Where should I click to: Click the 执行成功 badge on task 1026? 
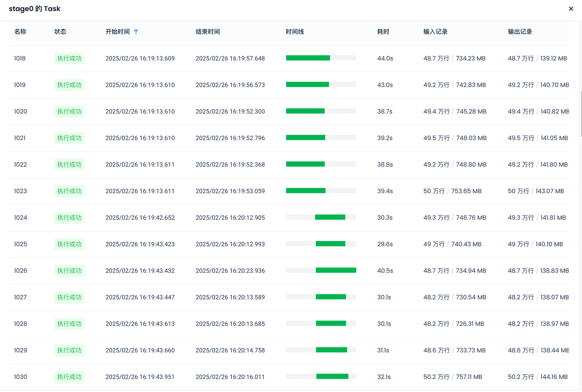69,271
